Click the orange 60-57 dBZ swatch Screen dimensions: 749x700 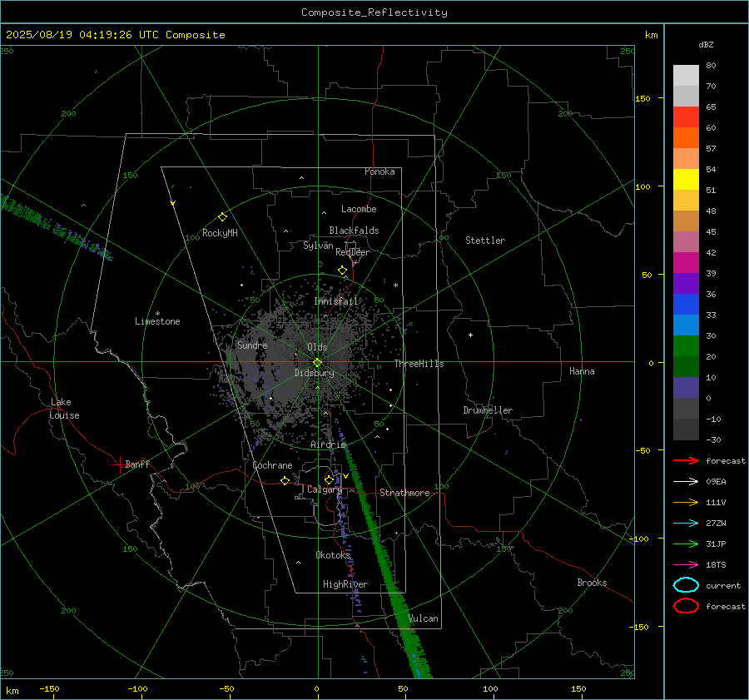(686, 138)
